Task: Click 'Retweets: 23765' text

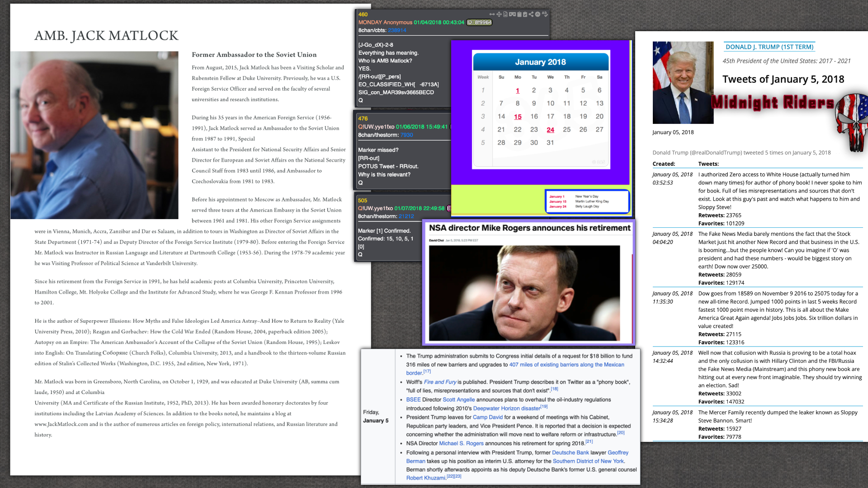Action: click(720, 216)
